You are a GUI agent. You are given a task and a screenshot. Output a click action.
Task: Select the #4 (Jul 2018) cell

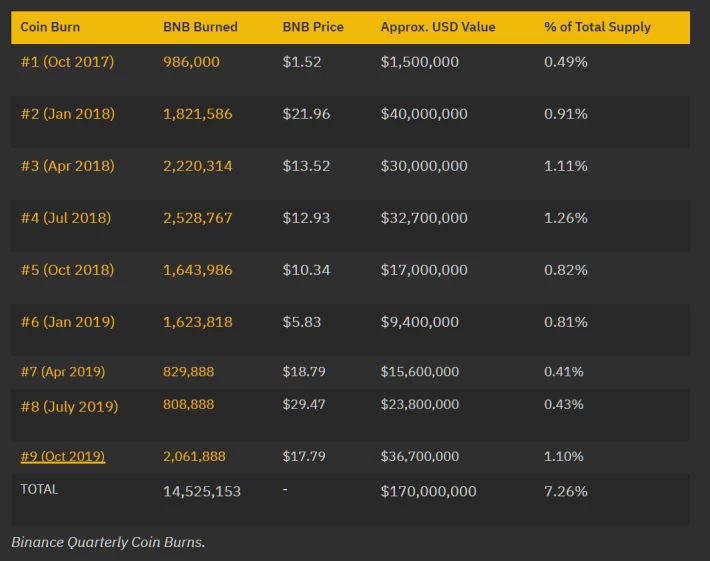[66, 218]
